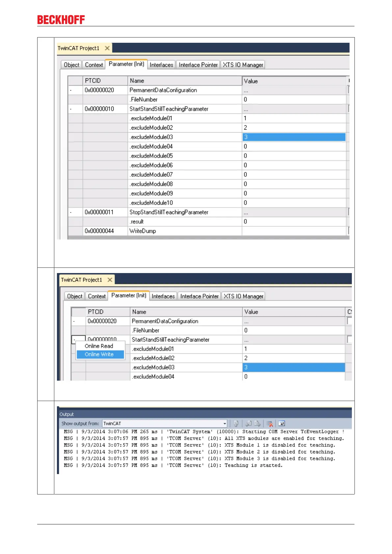Click value 2 of excludeModule02 in top window
392x554 pixels.
294,128
